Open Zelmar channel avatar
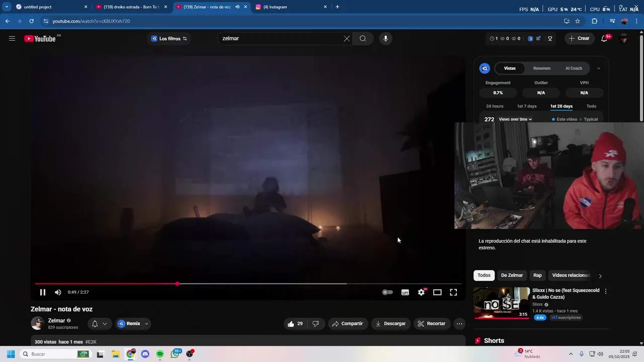644x362 pixels. click(37, 323)
